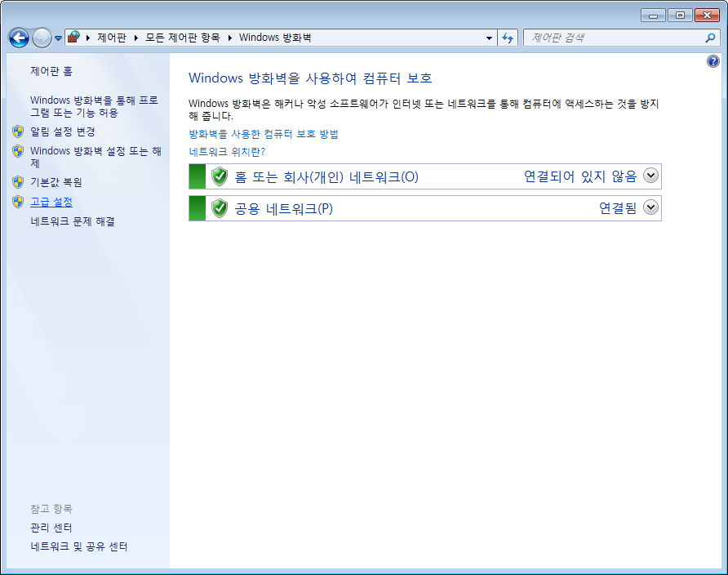This screenshot has height=575, width=728.
Task: Select Windows 방화벽 in the address breadcrumb
Action: click(x=275, y=38)
